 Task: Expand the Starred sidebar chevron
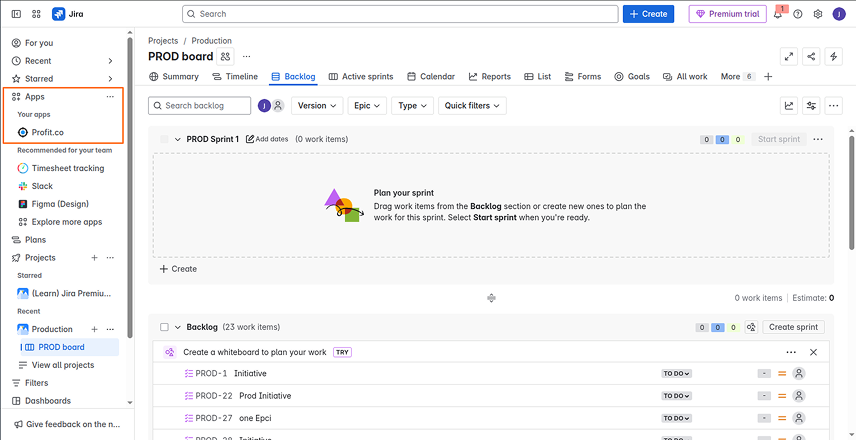coord(110,79)
